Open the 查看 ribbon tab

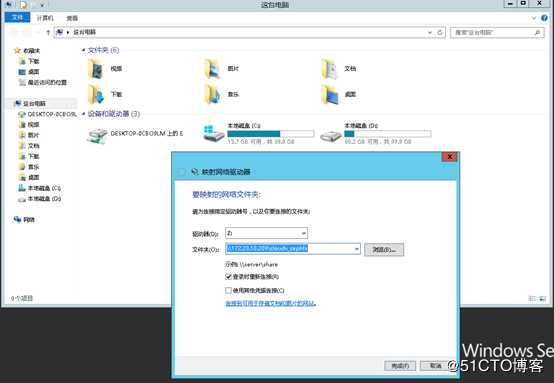tap(72, 18)
